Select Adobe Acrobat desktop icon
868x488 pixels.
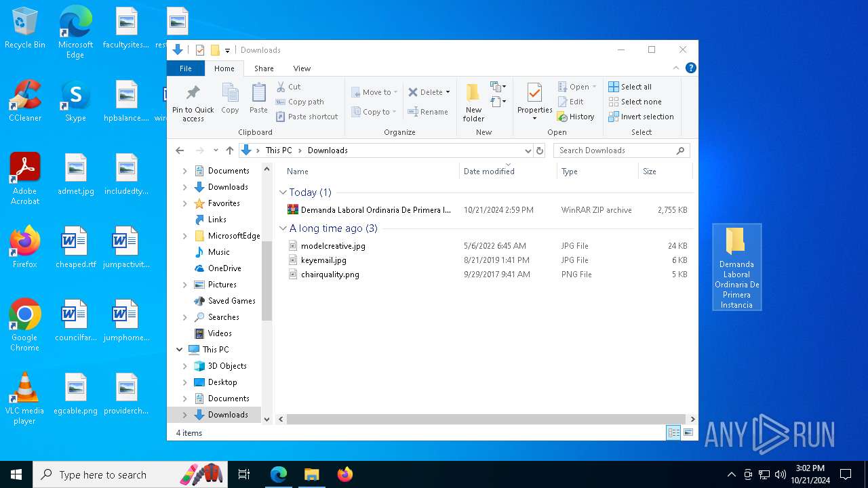[x=25, y=179]
